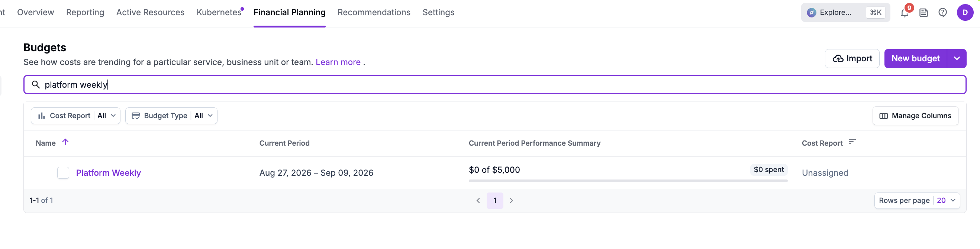Image resolution: width=980 pixels, height=249 pixels.
Task: Click the Import button
Action: [x=852, y=59]
